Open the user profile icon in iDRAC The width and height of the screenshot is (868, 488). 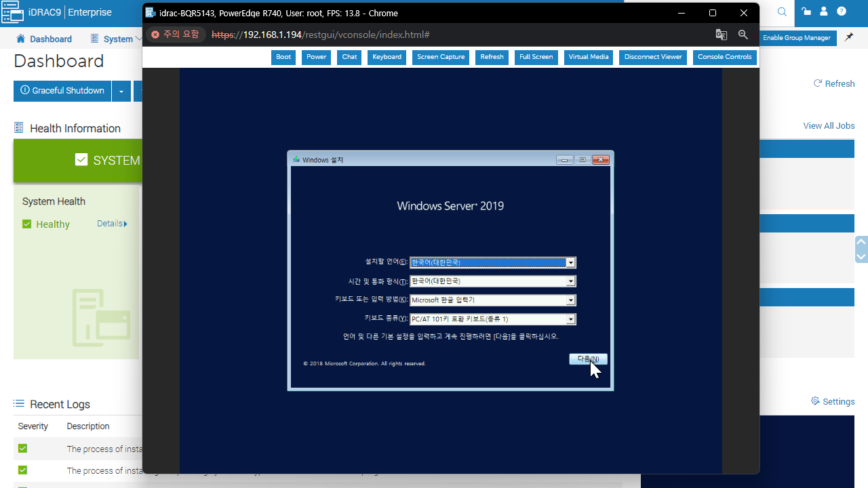[x=824, y=12]
